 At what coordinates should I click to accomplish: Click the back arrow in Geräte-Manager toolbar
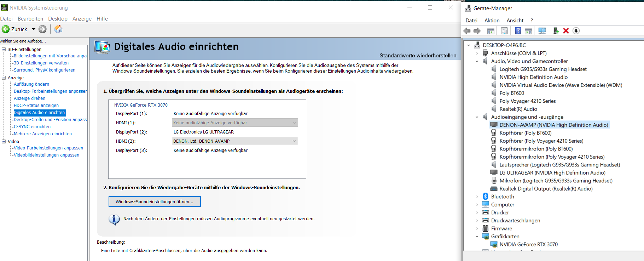pos(467,31)
